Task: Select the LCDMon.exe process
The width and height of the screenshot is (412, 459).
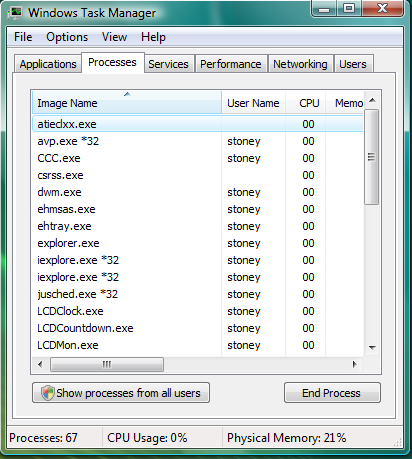Action: (x=198, y=345)
